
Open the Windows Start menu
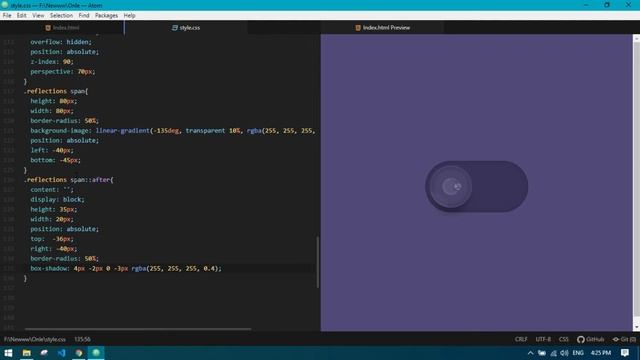pos(8,353)
